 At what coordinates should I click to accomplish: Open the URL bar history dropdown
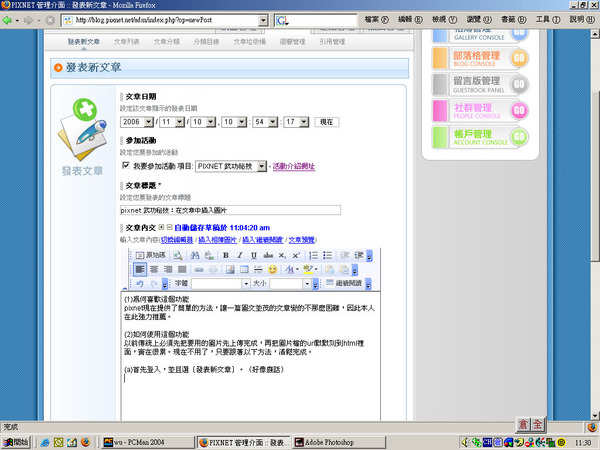263,20
